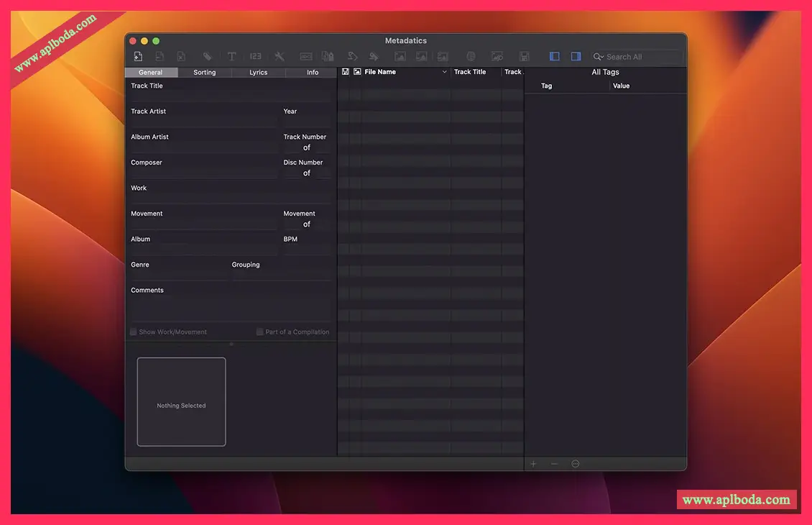The height and width of the screenshot is (525, 812).
Task: Click the '123' numbering toolbar icon
Action: pos(255,57)
